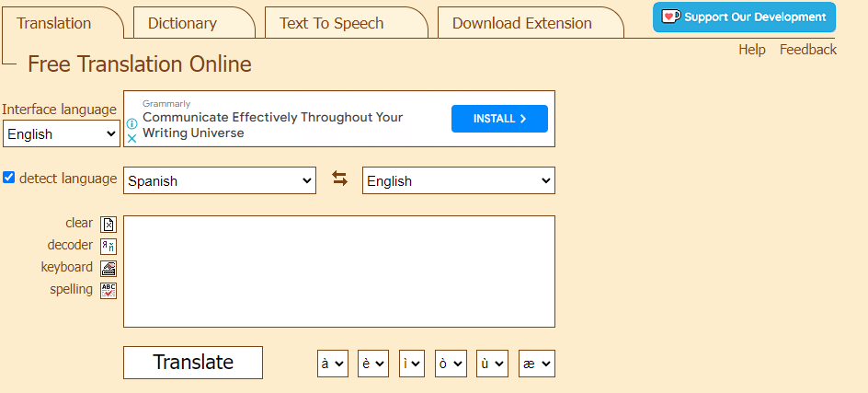Screen dimensions: 868x393
Task: Open the Feedback link
Action: (807, 50)
